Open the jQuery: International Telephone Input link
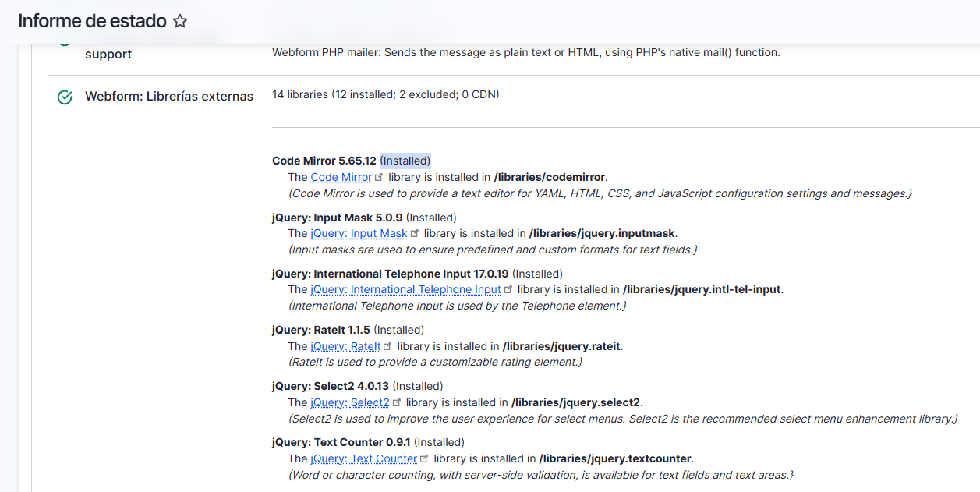980x492 pixels. (405, 289)
